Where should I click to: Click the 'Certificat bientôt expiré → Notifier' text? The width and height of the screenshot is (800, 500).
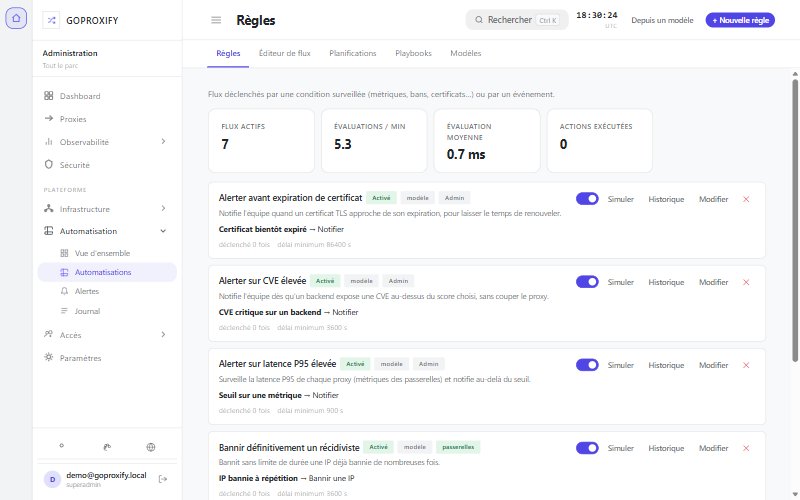point(281,229)
